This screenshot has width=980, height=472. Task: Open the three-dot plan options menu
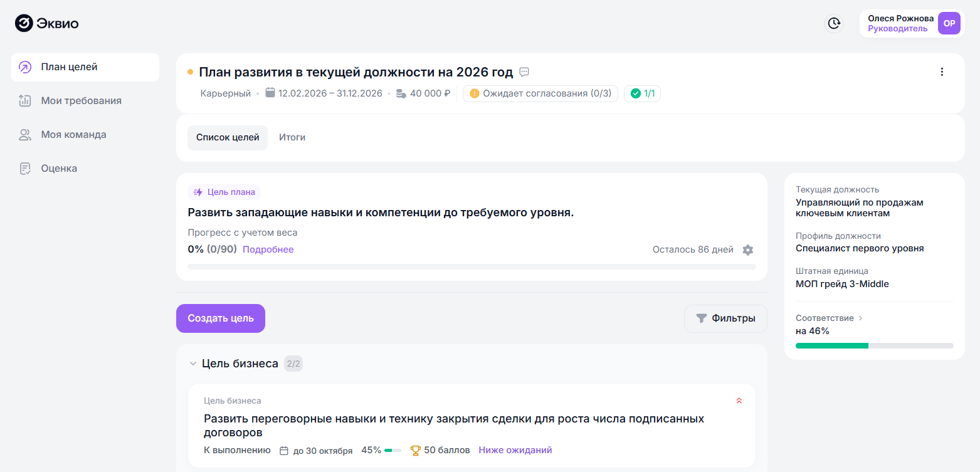click(x=941, y=72)
